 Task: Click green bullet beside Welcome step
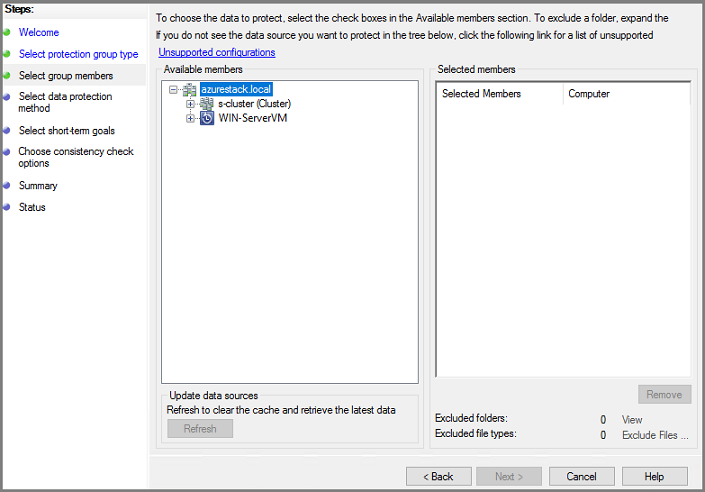click(6, 32)
